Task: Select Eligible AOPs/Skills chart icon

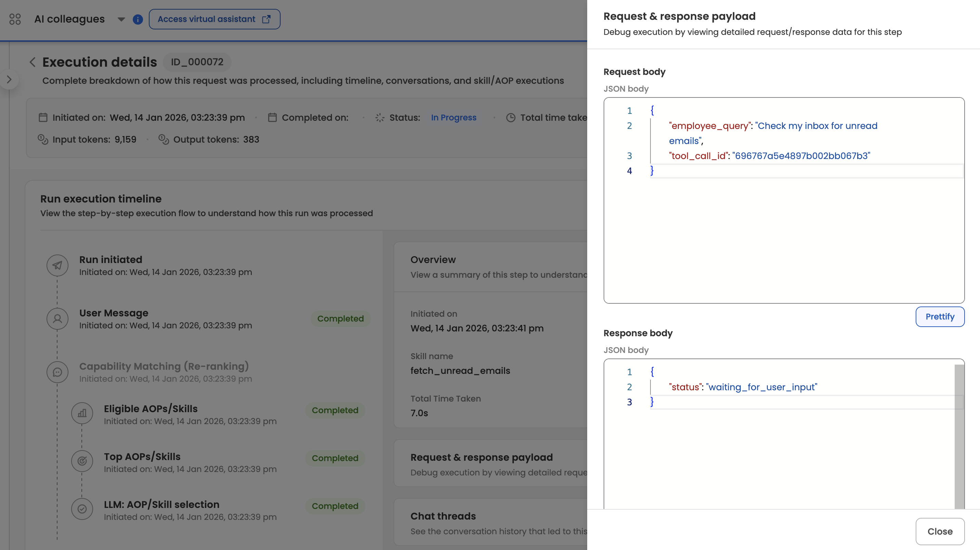Action: click(x=82, y=414)
